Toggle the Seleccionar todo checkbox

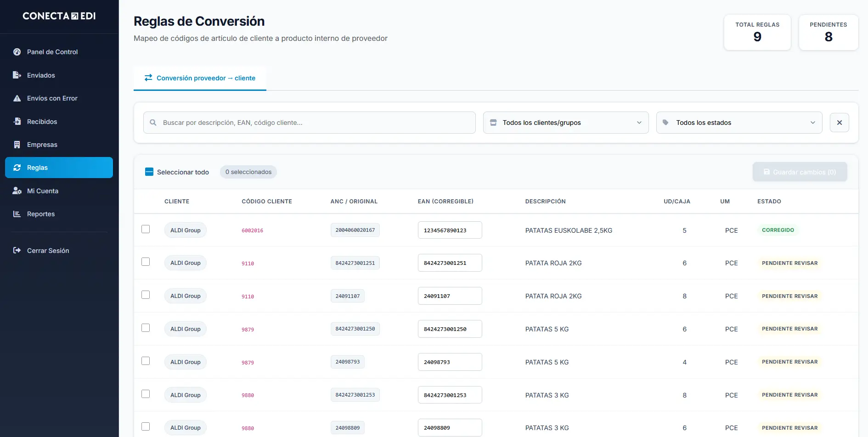[x=149, y=172]
